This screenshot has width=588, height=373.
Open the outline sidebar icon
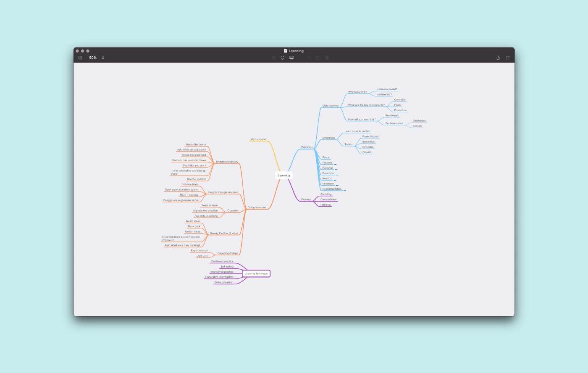click(x=80, y=58)
